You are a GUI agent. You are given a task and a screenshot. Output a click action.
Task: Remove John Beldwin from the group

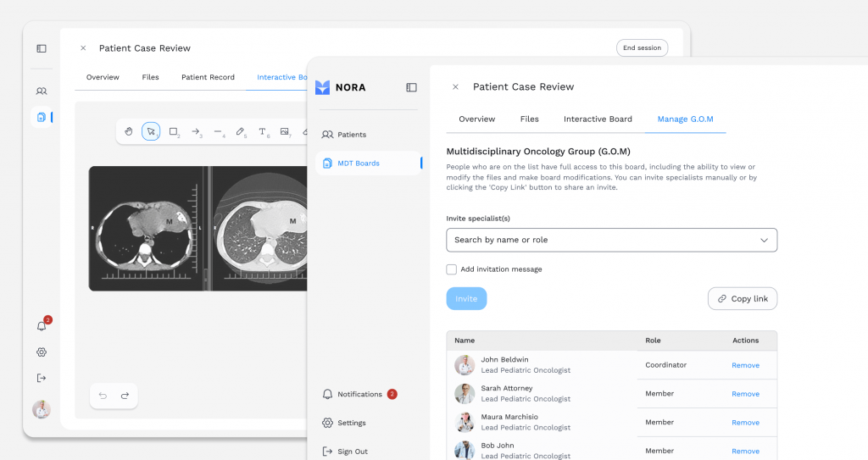coord(746,365)
